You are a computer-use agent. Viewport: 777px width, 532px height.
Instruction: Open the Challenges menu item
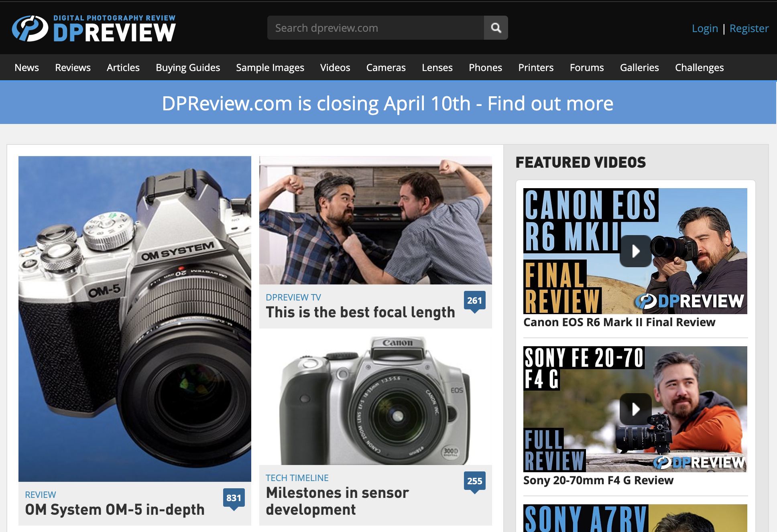click(700, 67)
